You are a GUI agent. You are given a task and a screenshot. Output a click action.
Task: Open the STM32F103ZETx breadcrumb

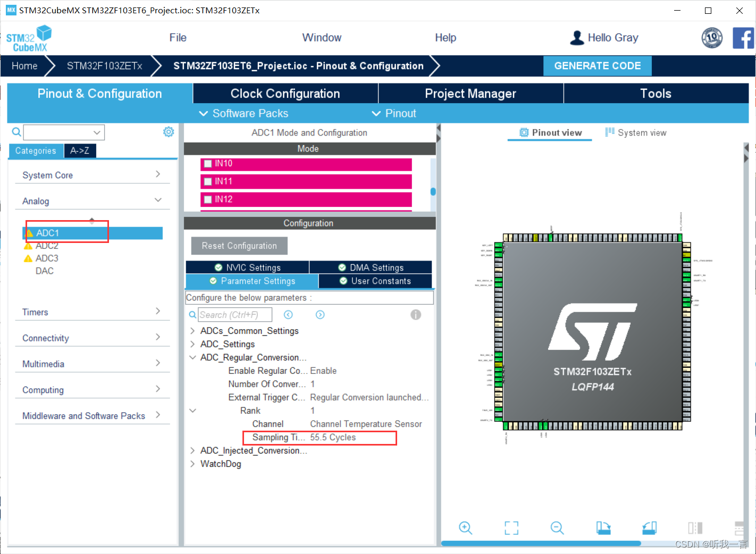(x=105, y=66)
